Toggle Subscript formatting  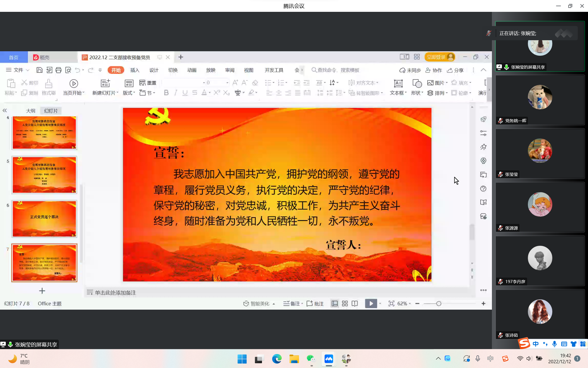click(226, 93)
